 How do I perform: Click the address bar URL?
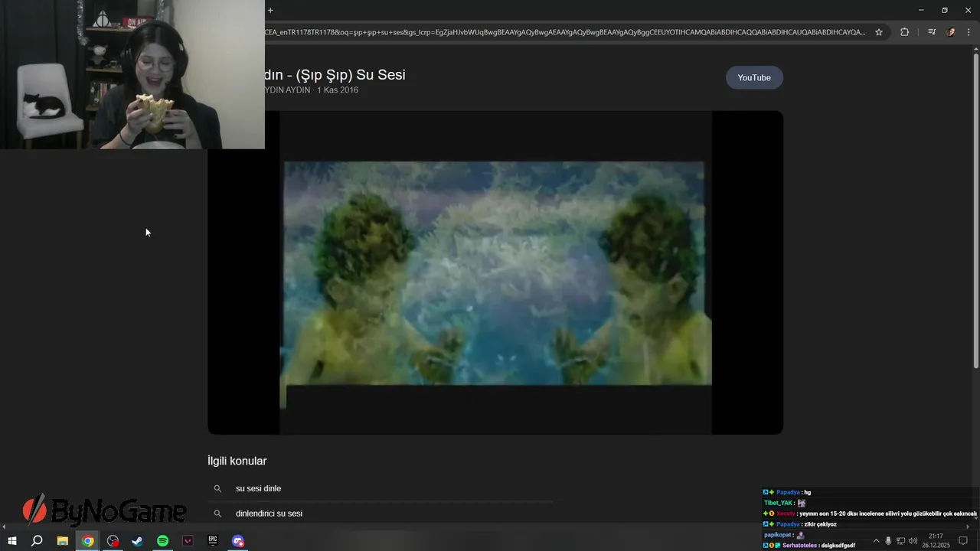tap(566, 32)
